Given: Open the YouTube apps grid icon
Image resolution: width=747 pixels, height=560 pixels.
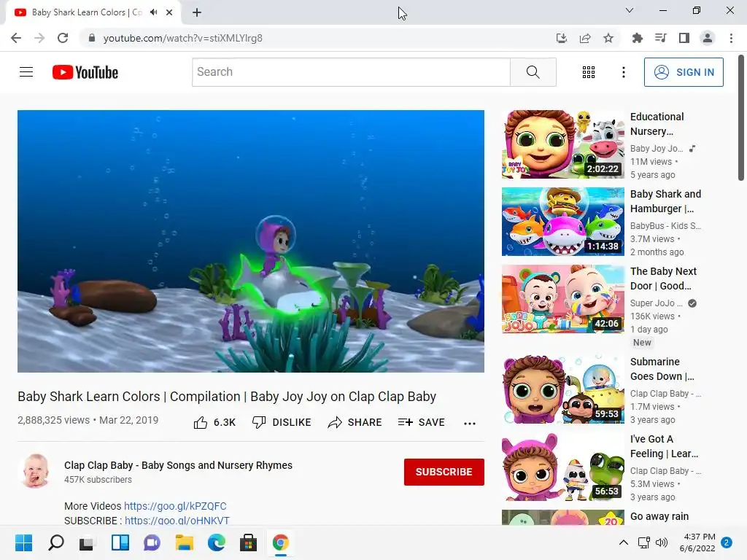Looking at the screenshot, I should (589, 72).
